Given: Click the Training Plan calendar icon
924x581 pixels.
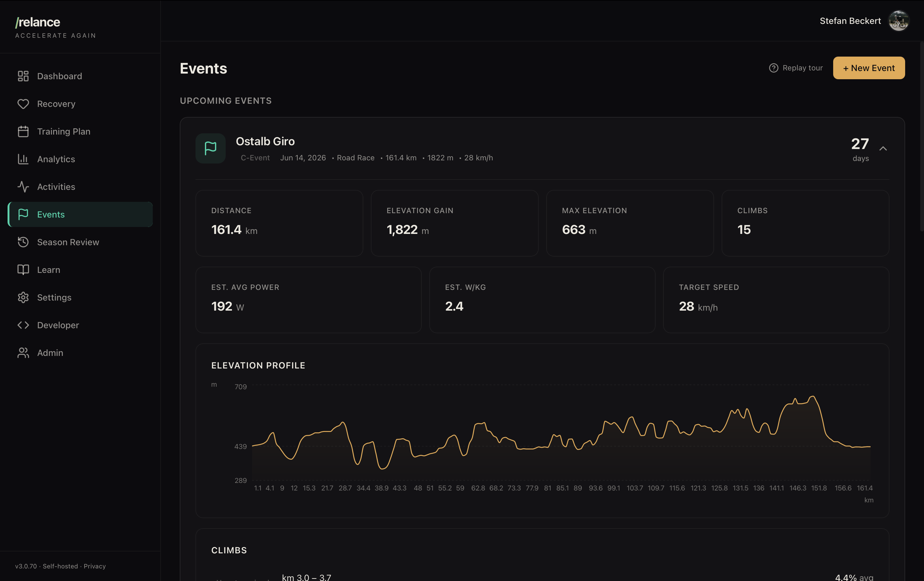Looking at the screenshot, I should pyautogui.click(x=23, y=131).
